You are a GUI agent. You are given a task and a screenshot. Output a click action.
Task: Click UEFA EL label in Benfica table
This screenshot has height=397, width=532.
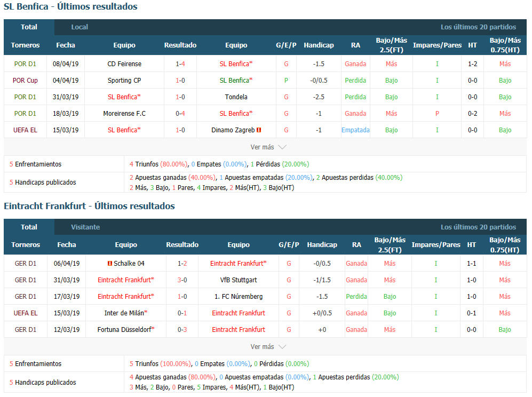click(x=25, y=130)
